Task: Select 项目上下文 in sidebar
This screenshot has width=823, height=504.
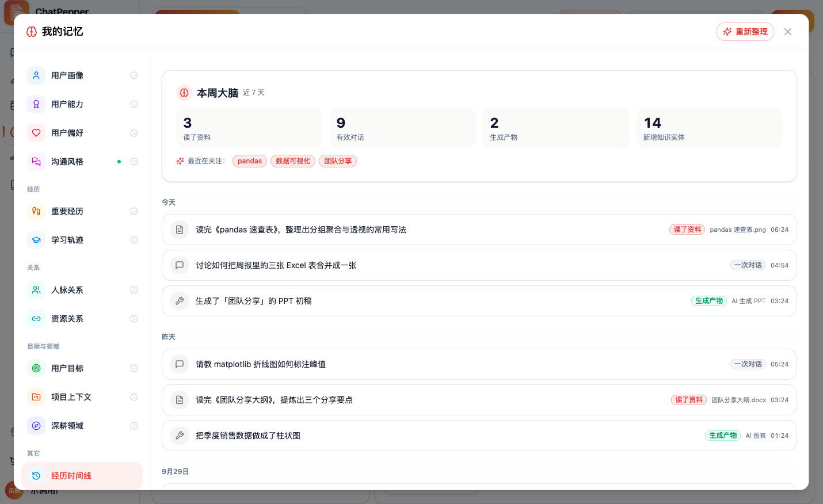Action: tap(82, 397)
